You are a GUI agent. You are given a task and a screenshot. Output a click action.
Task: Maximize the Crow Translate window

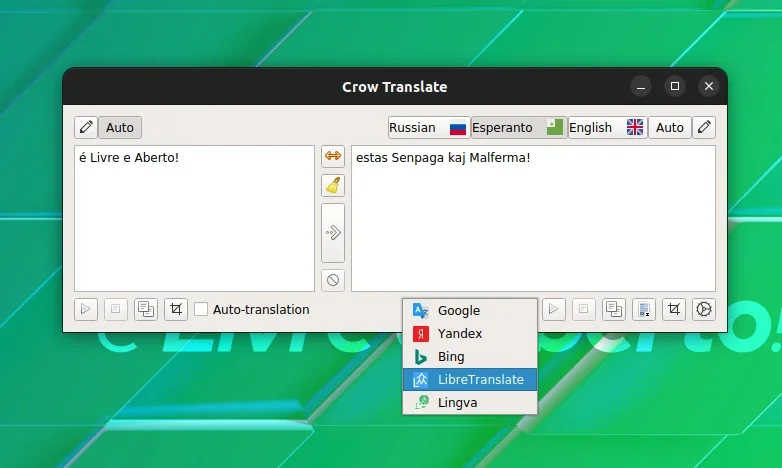tap(675, 86)
